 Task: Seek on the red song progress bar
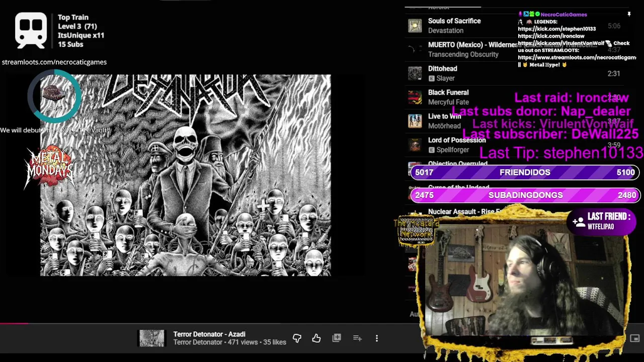pyautogui.click(x=201, y=323)
